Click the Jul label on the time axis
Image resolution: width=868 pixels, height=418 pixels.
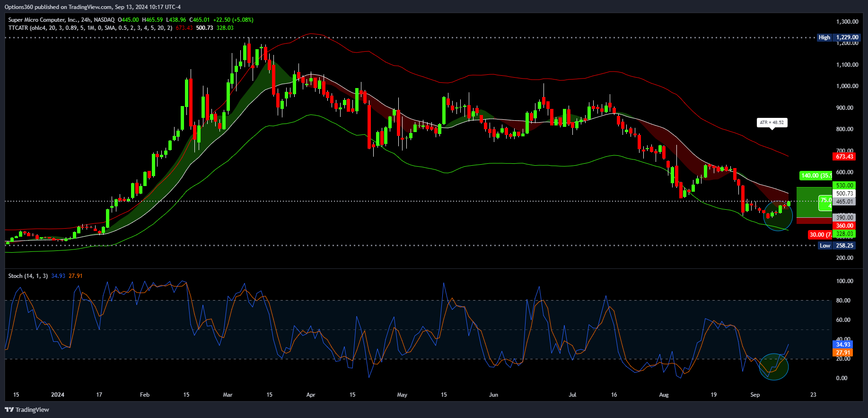pos(572,395)
